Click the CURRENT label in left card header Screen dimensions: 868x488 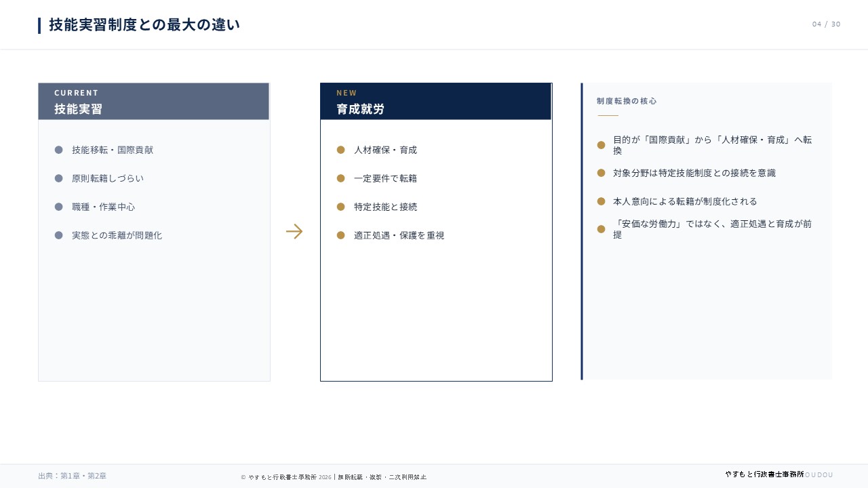click(x=77, y=93)
